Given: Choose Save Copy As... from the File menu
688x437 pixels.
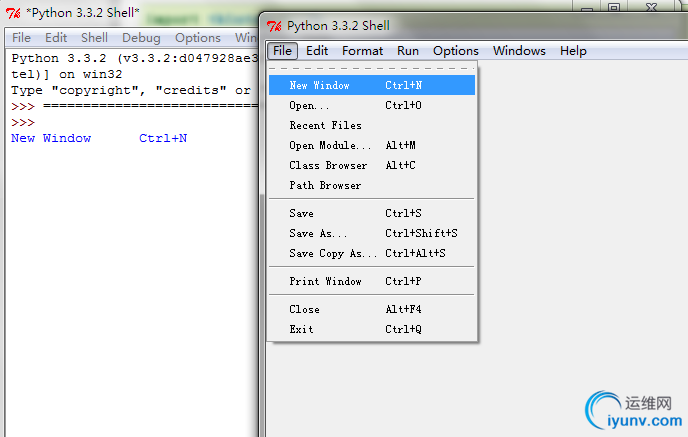Looking at the screenshot, I should (372, 253).
